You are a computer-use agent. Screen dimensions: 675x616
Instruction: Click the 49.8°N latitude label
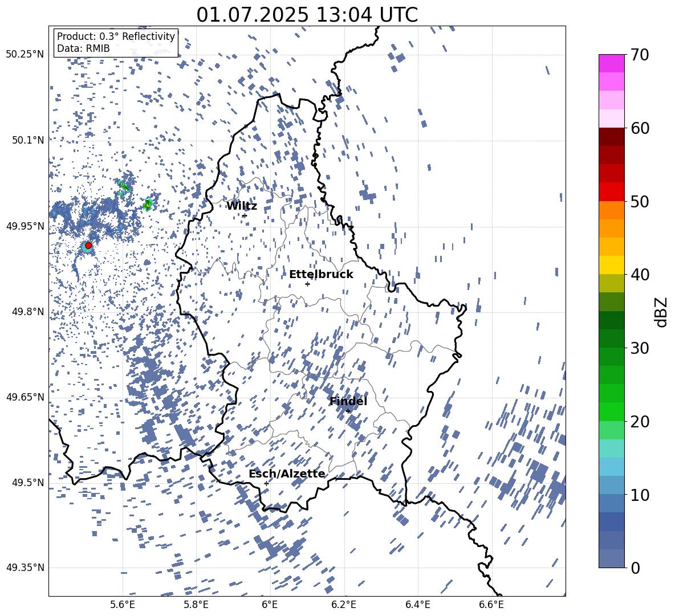[27, 312]
